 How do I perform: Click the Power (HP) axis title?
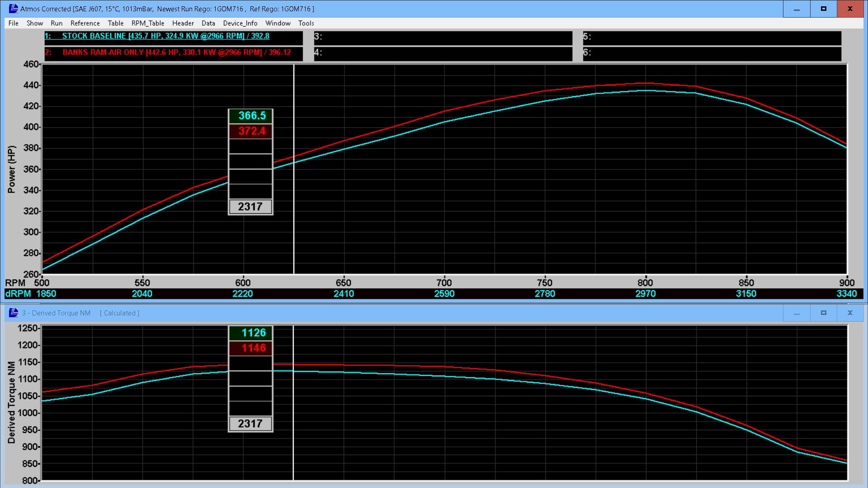pos(11,169)
